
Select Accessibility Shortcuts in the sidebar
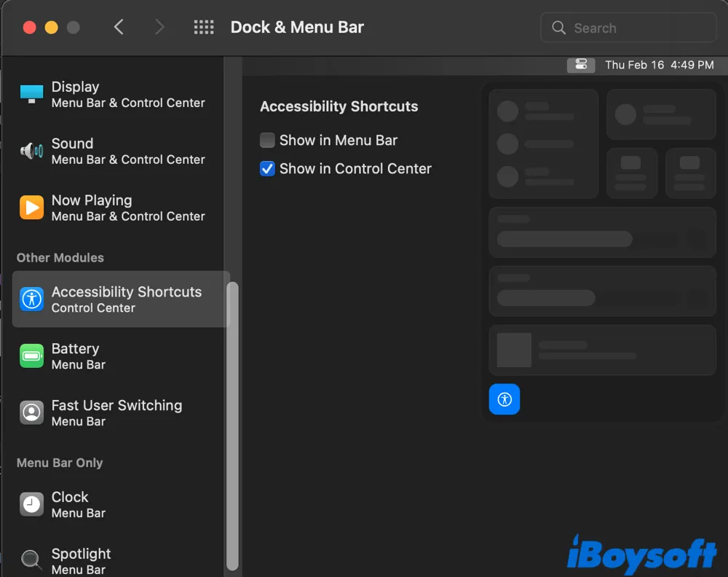point(120,299)
